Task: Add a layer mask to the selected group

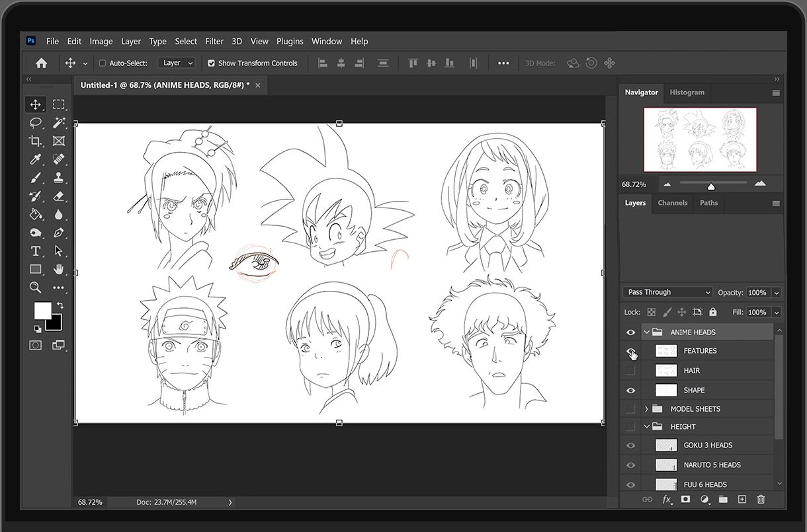Action: click(685, 499)
